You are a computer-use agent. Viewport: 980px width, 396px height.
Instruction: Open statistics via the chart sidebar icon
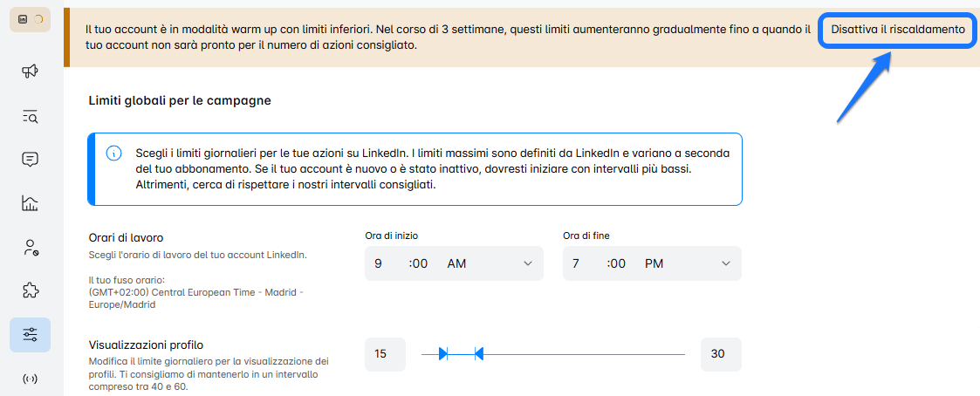tap(30, 203)
